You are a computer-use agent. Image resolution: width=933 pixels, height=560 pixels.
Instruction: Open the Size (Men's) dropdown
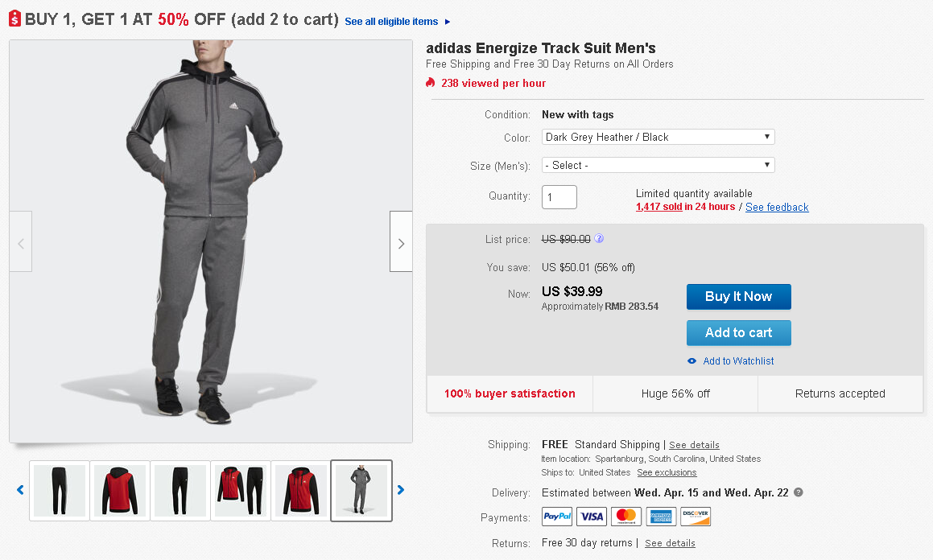[x=658, y=166]
